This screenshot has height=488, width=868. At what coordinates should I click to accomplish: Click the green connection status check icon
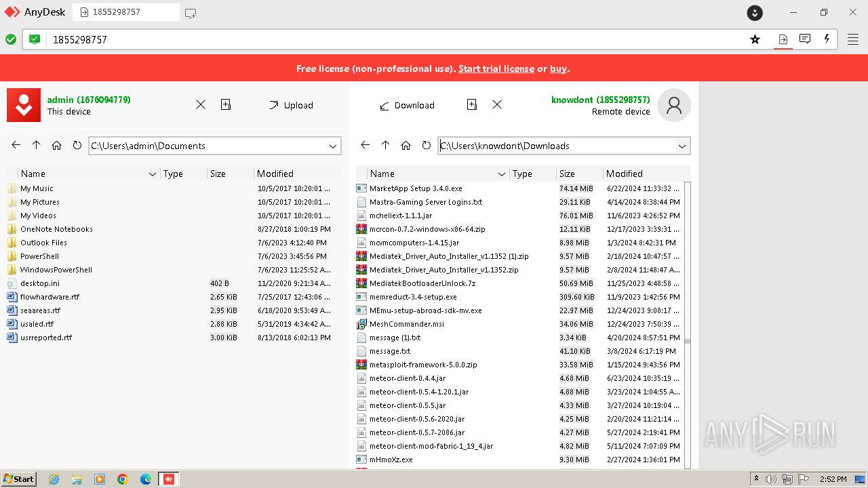pyautogui.click(x=11, y=39)
